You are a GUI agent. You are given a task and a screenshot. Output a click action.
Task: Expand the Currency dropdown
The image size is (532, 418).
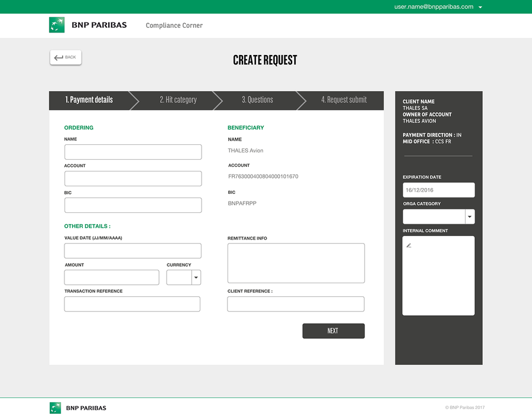tap(196, 277)
